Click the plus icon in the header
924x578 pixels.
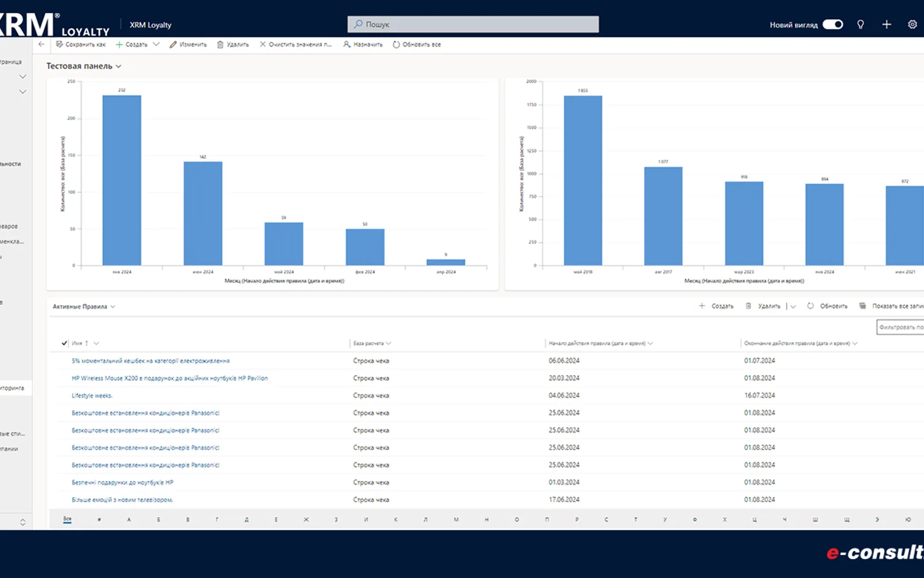click(886, 24)
